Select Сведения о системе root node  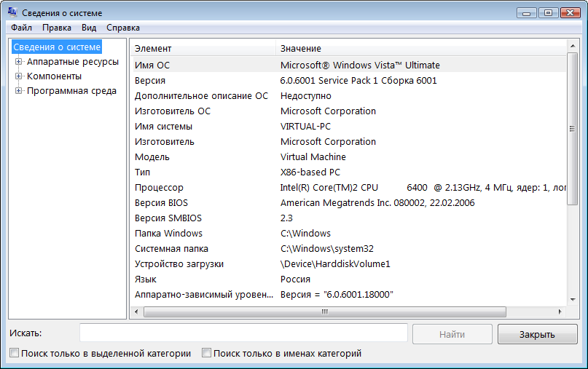(x=57, y=47)
